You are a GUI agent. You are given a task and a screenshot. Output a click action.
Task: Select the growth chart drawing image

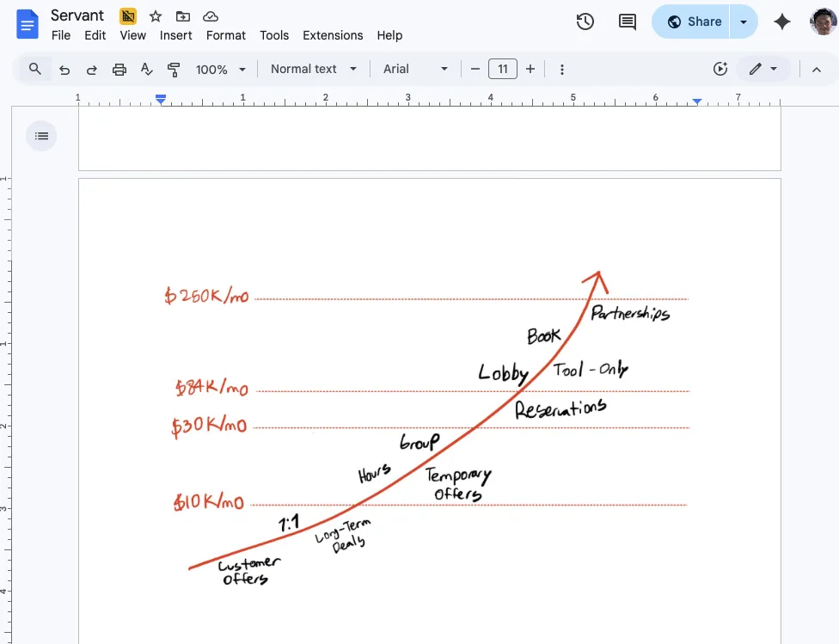click(x=428, y=428)
